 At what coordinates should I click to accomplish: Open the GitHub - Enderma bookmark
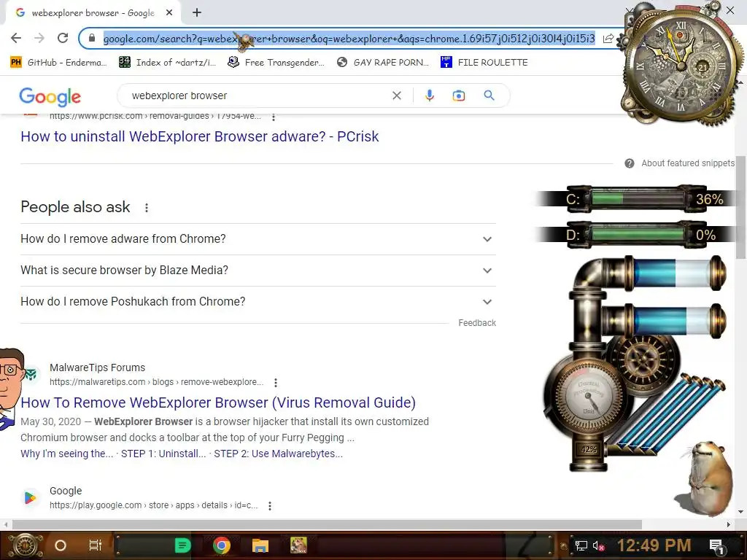(58, 63)
